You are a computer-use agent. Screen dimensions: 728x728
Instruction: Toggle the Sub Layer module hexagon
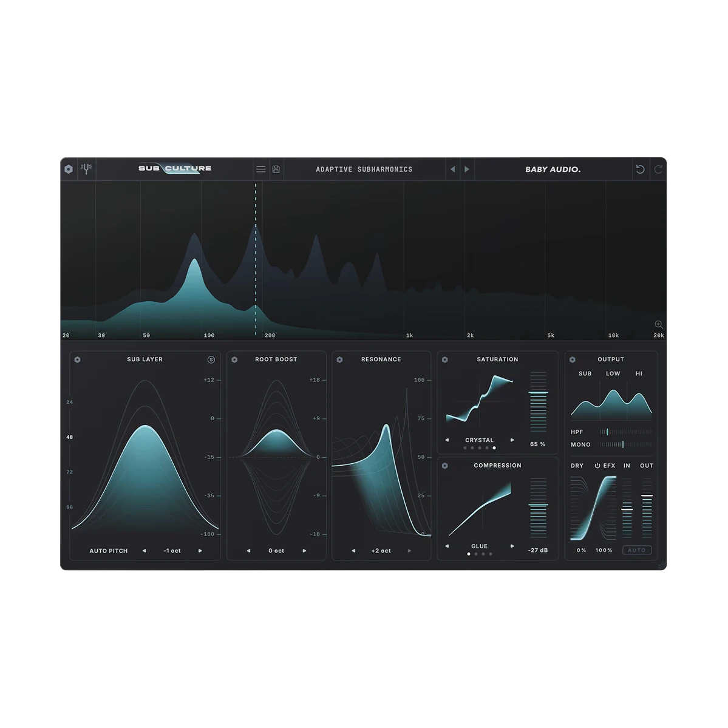tap(78, 360)
